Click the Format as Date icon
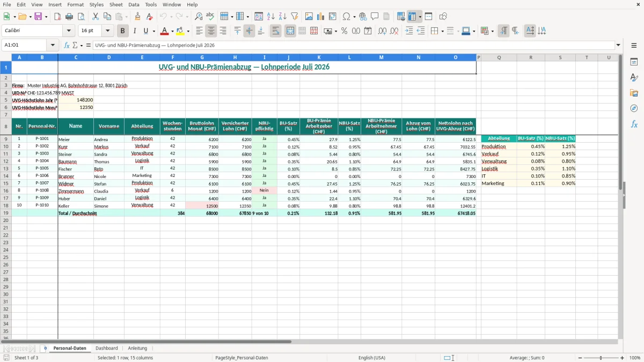The width and height of the screenshot is (644, 362). click(368, 31)
